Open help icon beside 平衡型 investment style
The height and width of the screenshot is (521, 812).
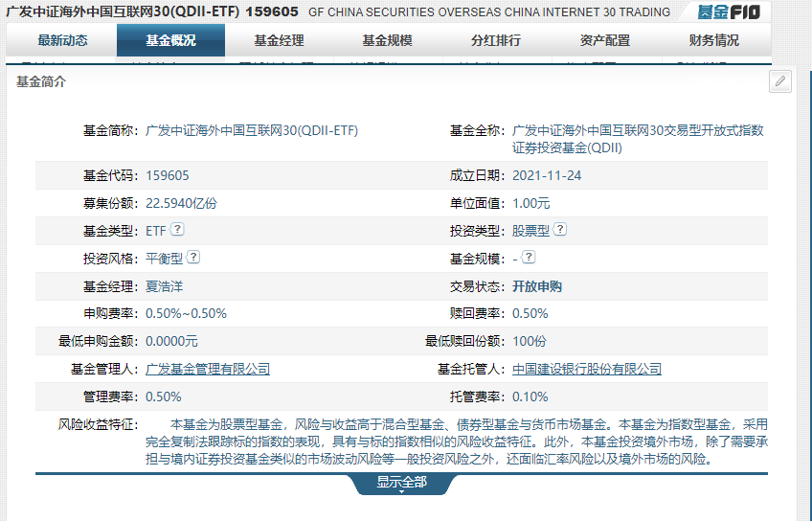(193, 257)
